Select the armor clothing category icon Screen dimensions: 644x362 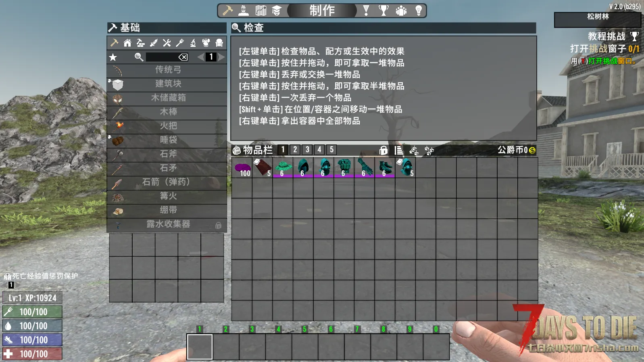tap(206, 43)
